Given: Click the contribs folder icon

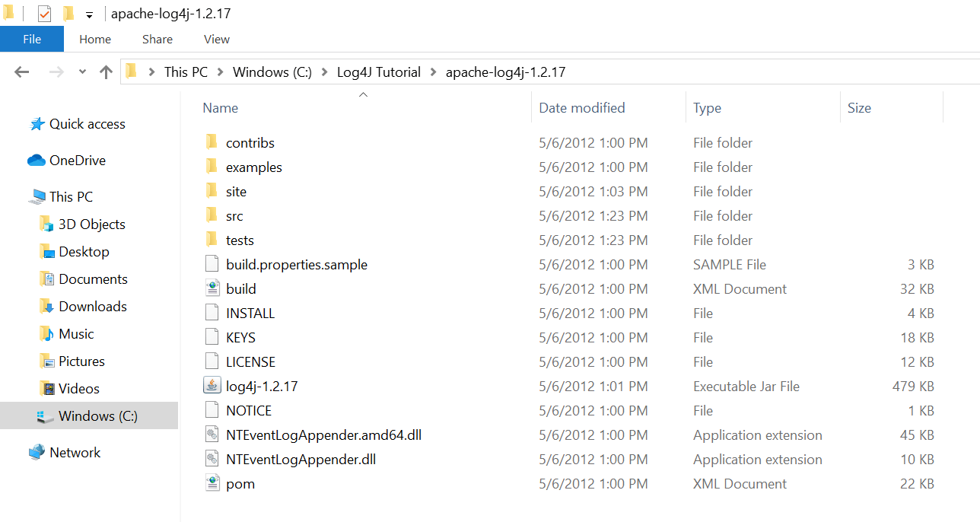Looking at the screenshot, I should 212,143.
